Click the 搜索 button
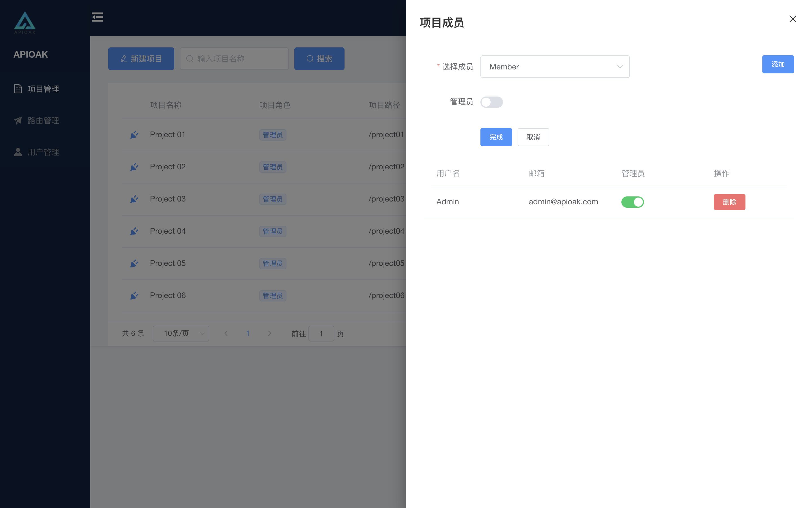The height and width of the screenshot is (508, 812). [x=319, y=58]
